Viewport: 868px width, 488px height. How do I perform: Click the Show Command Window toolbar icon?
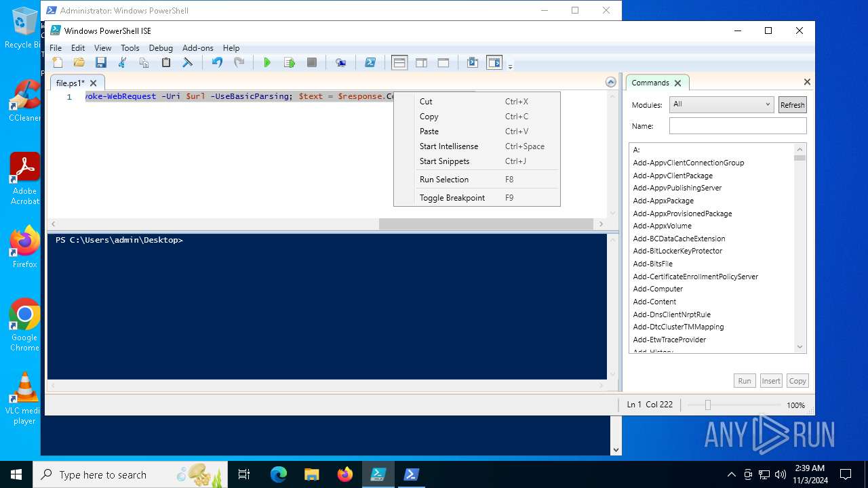(x=473, y=62)
